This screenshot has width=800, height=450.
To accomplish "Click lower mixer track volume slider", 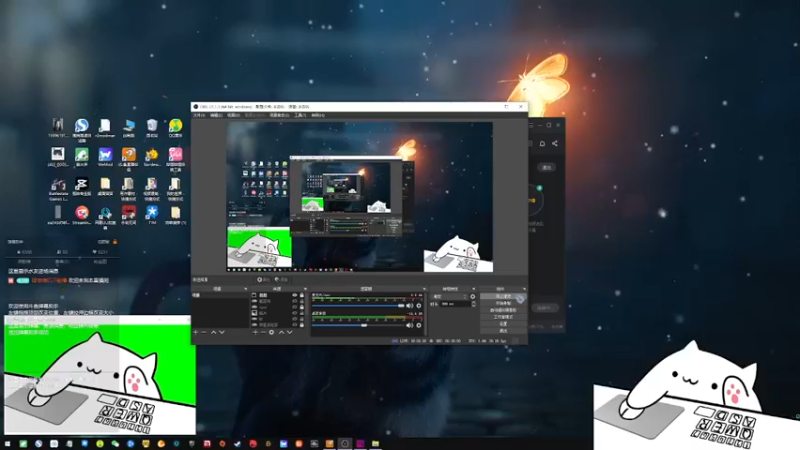I will click(358, 326).
